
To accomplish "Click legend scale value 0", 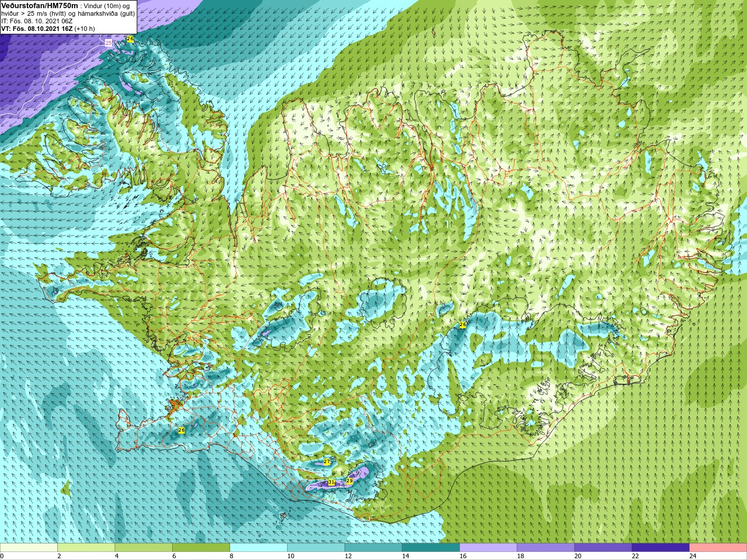I will pyautogui.click(x=2, y=556).
